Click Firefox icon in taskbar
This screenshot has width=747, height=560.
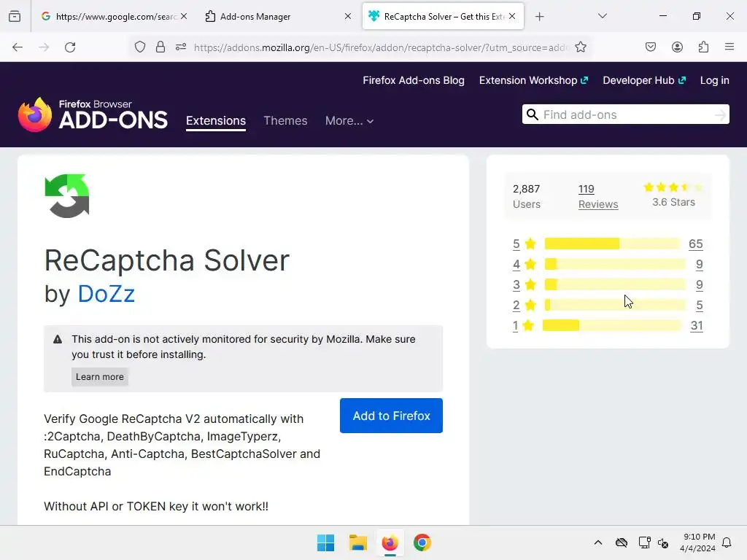pyautogui.click(x=390, y=542)
